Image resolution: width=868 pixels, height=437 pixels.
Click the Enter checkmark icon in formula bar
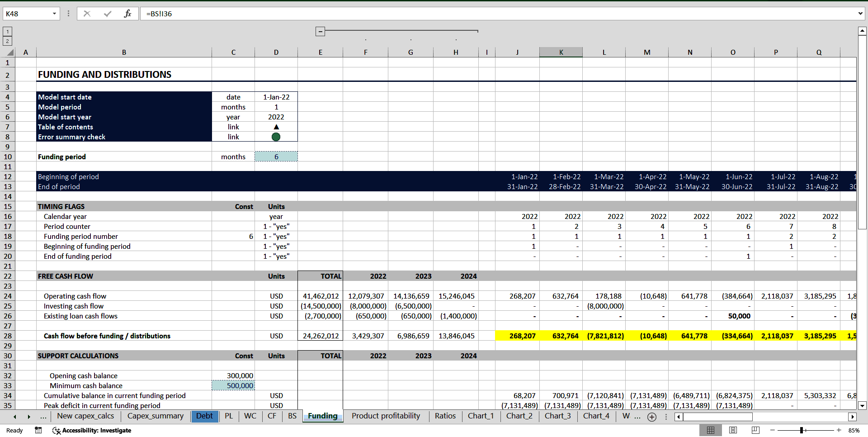coord(108,14)
